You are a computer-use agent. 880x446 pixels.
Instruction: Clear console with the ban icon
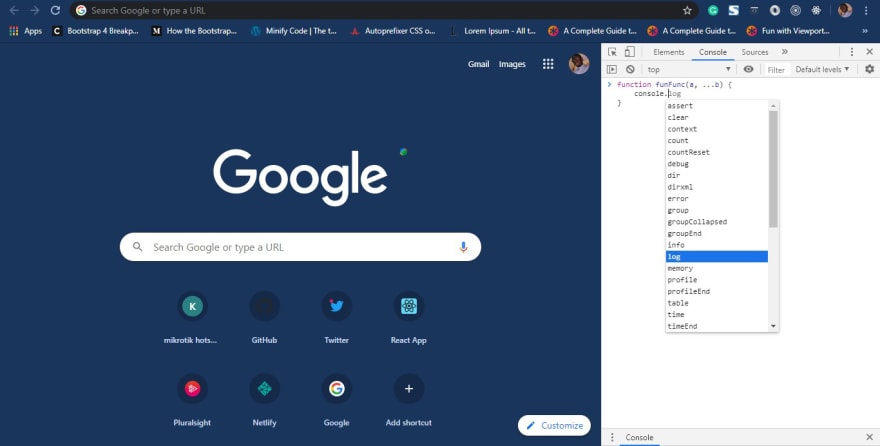pyautogui.click(x=630, y=69)
